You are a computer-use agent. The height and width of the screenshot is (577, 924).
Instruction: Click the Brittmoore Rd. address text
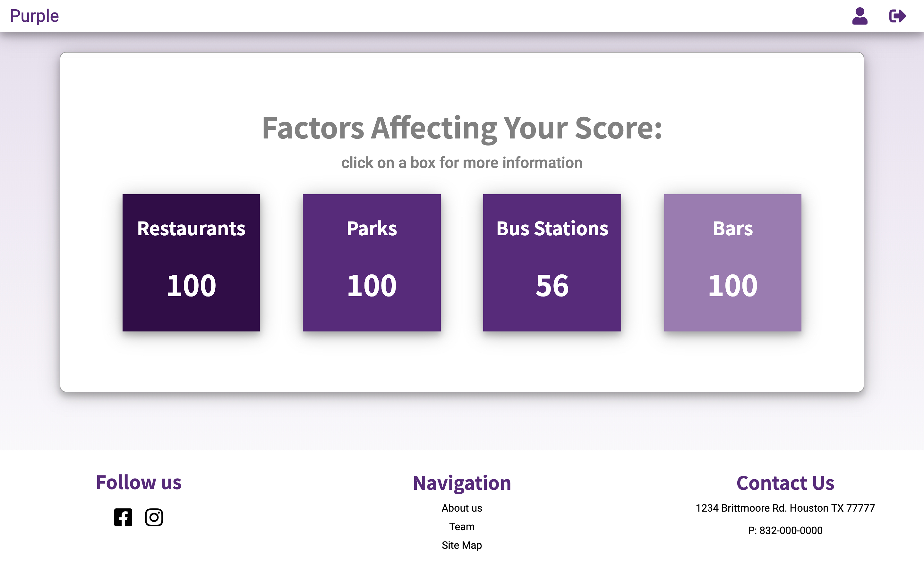pos(785,508)
